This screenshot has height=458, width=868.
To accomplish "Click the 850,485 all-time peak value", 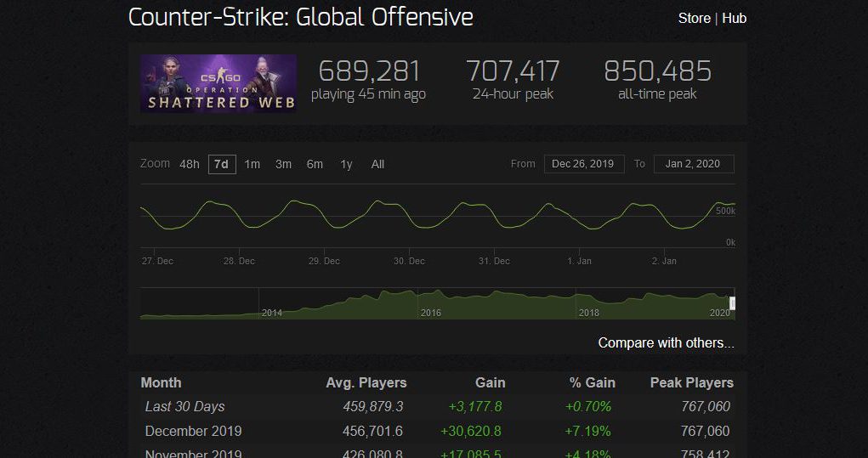I will coord(657,71).
